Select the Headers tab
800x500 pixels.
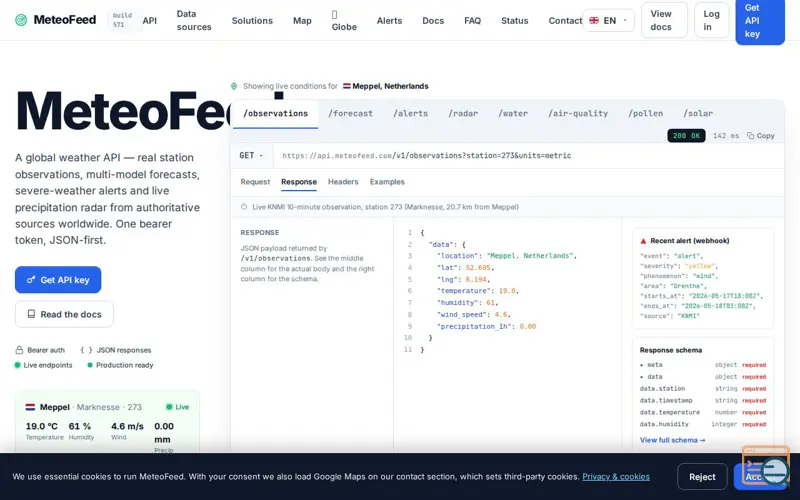[343, 182]
